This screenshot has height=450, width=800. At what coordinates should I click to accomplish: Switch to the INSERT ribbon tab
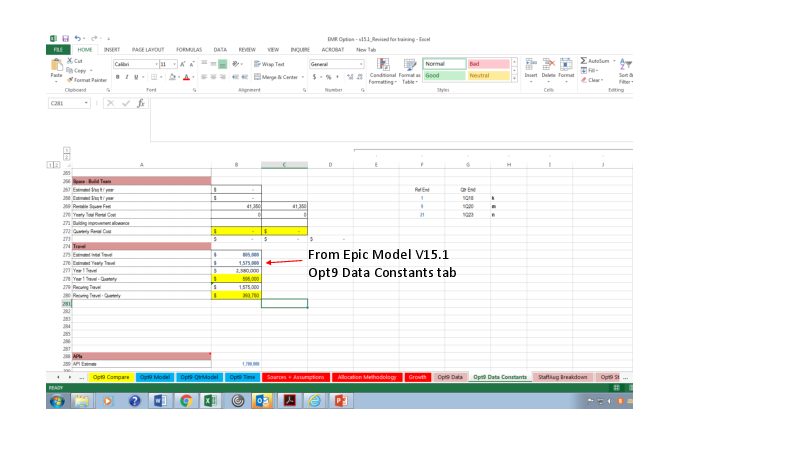[x=112, y=49]
